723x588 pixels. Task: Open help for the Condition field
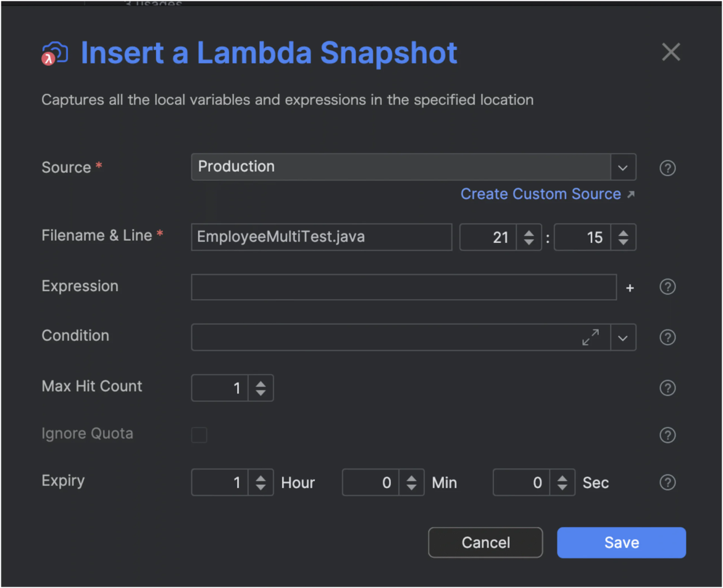(668, 337)
